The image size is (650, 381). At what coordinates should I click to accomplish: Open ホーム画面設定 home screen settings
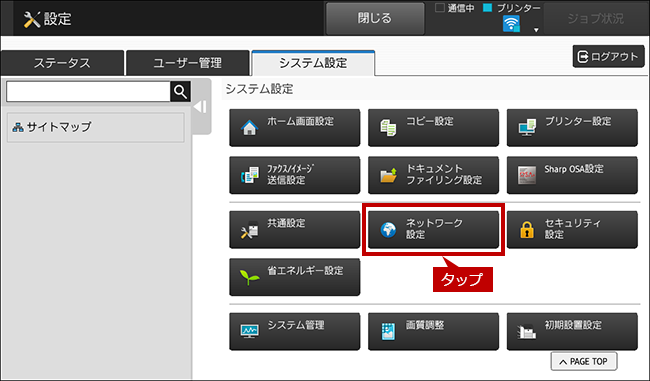pos(294,128)
